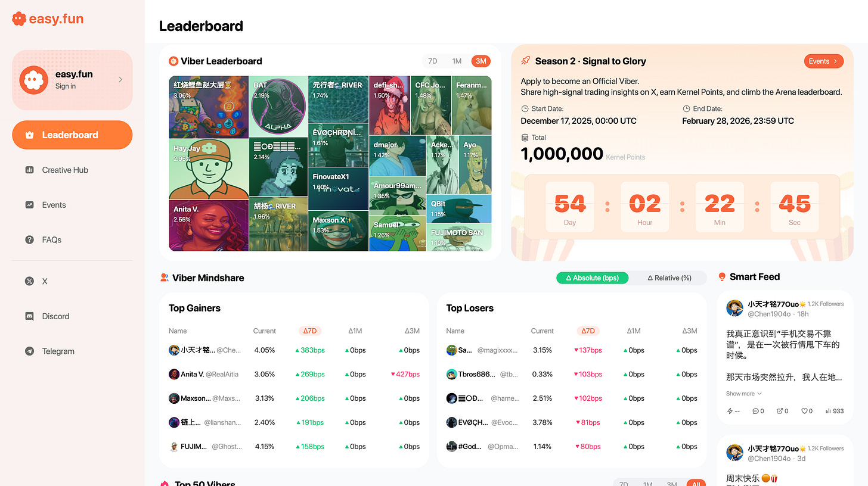Open the Leaderboard menu item
This screenshot has height=486, width=868.
click(72, 135)
